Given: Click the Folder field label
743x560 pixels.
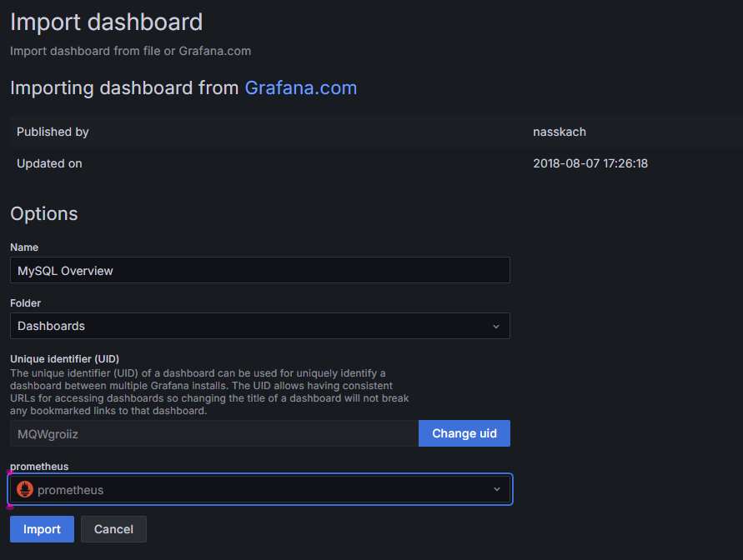Looking at the screenshot, I should click(26, 303).
